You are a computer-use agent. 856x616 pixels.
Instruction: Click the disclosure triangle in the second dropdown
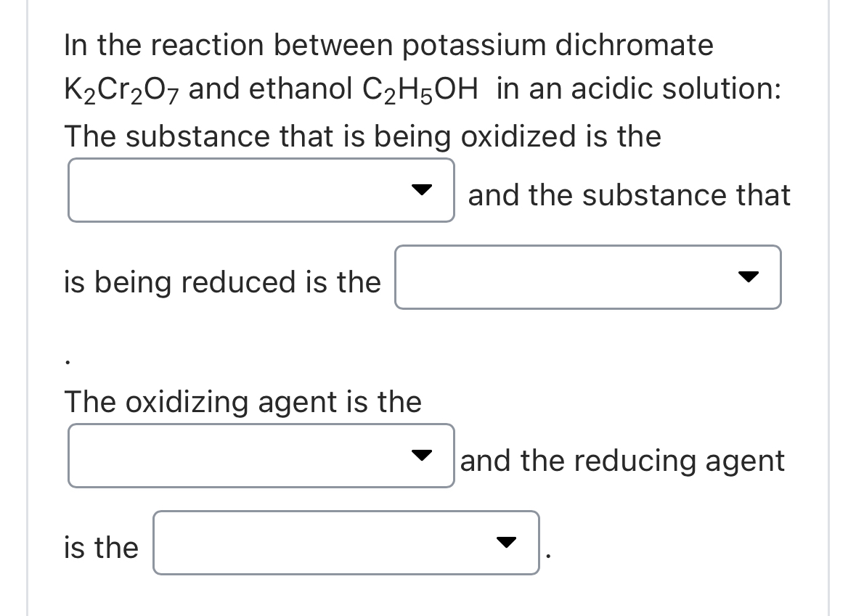click(x=749, y=276)
